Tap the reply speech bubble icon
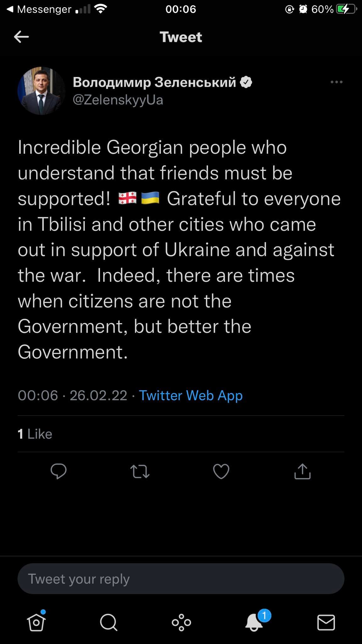This screenshot has height=644, width=362. pos(58,471)
